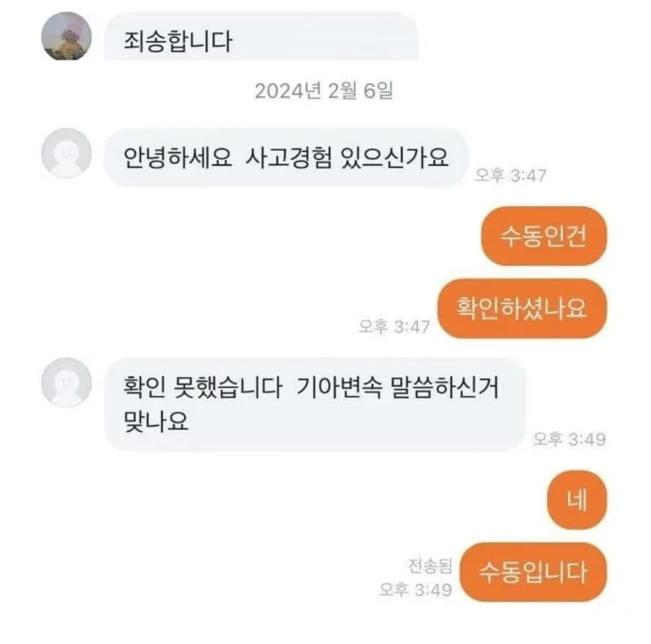Tap the default avatar next to 안녕하세요 message
The height and width of the screenshot is (644, 651).
pos(66,153)
